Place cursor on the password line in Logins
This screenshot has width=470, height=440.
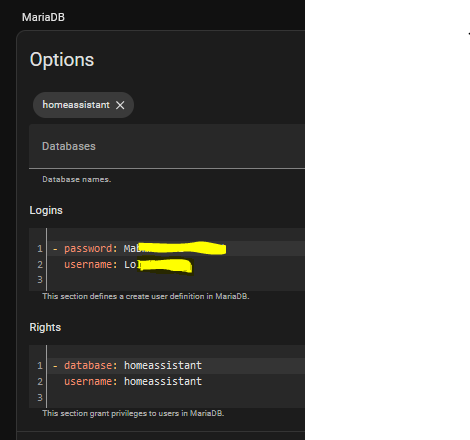point(176,249)
